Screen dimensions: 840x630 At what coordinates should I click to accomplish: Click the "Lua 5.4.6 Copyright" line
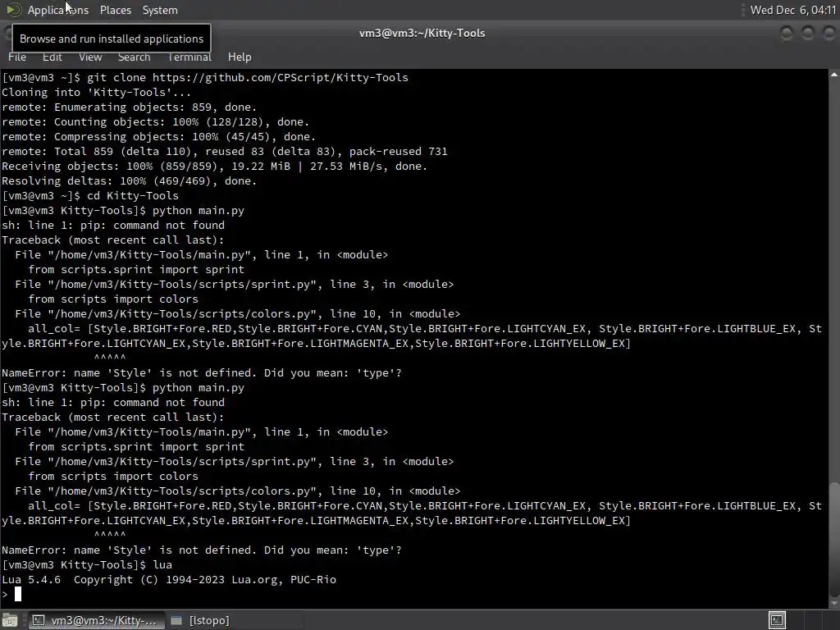tap(169, 580)
